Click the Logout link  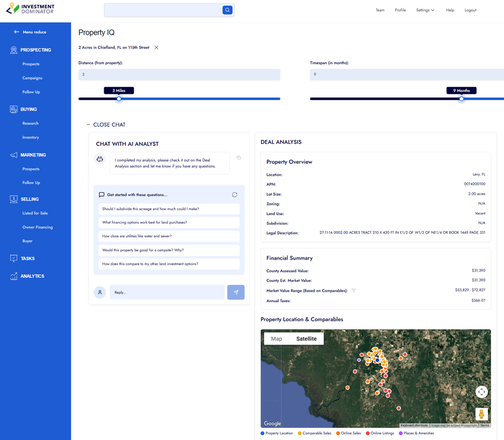tap(470, 10)
